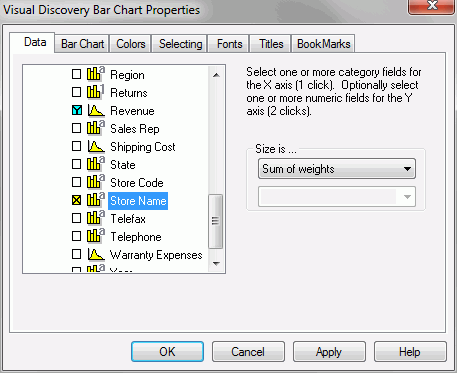The image size is (457, 373).
Task: Select the Warranty Expenses field label
Action: point(156,255)
